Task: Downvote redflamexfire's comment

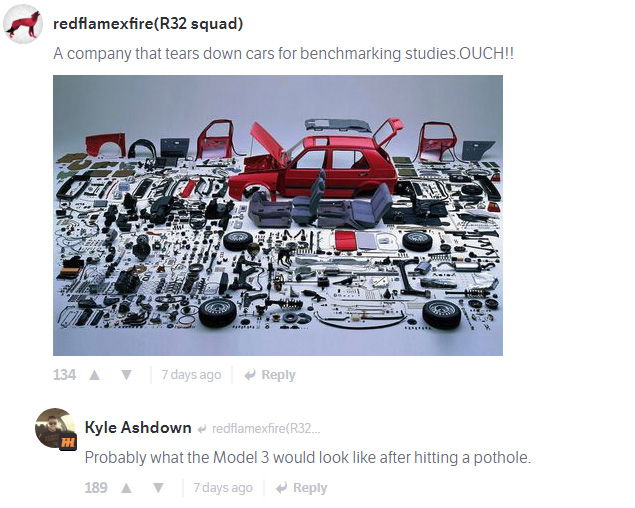Action: 126,375
